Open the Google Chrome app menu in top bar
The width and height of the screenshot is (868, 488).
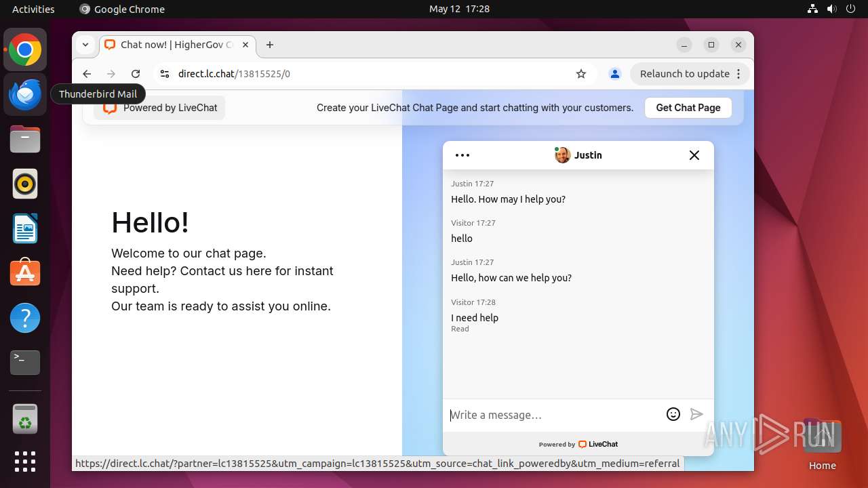tap(122, 9)
